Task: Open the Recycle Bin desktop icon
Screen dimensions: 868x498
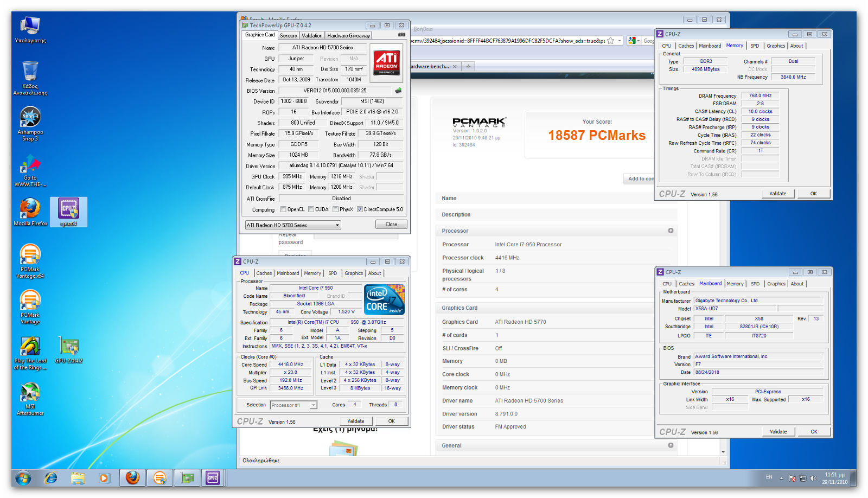Action: coord(30,78)
